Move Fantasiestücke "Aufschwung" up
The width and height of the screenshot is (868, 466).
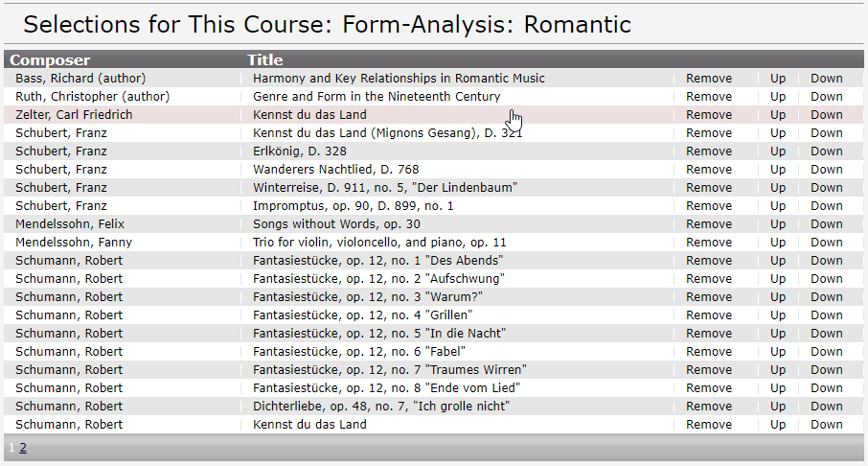click(778, 279)
